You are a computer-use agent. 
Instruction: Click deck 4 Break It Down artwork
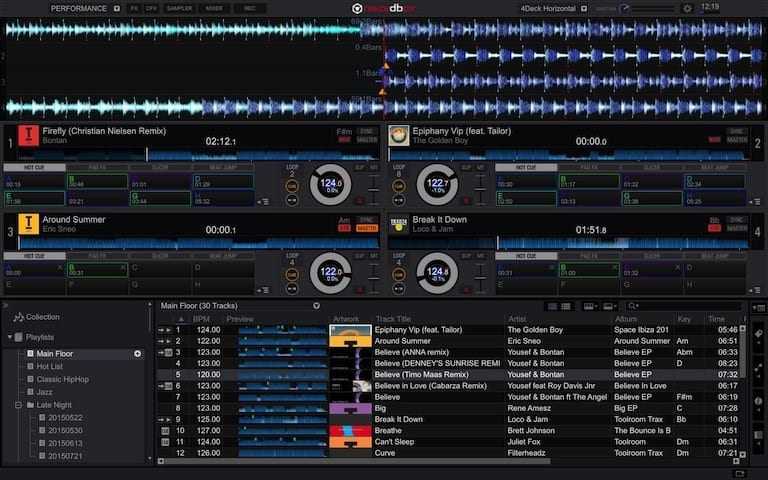click(x=399, y=224)
